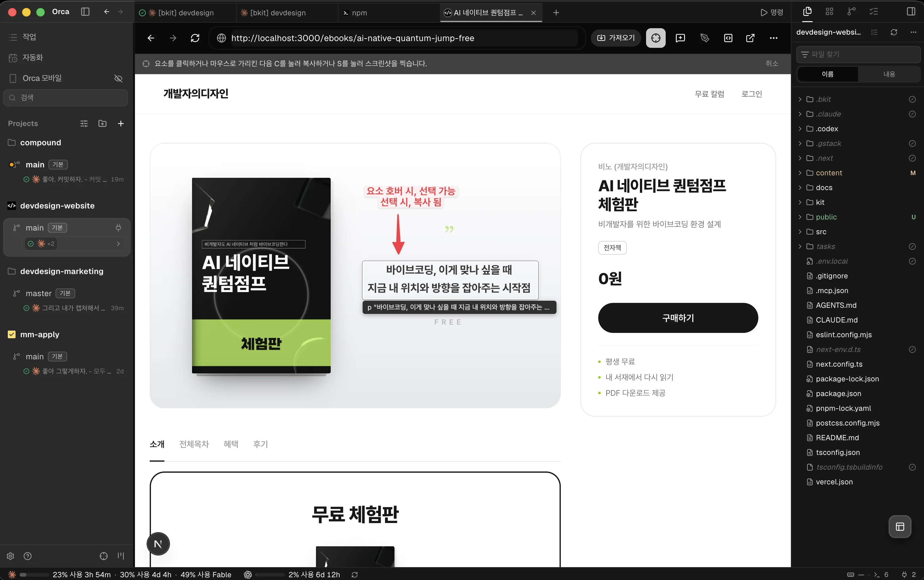Open settings gear at sidebar bottom
The image size is (924, 580).
click(11, 556)
